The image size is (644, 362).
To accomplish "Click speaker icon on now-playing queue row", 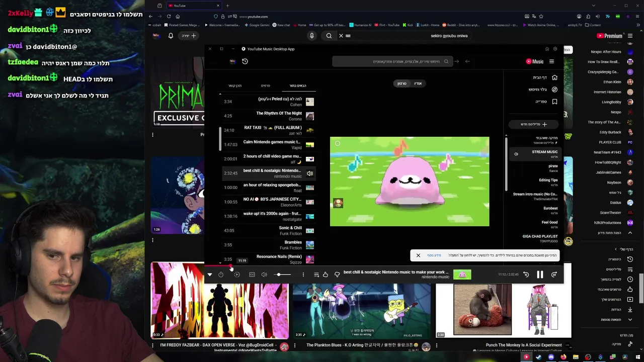I will (310, 173).
